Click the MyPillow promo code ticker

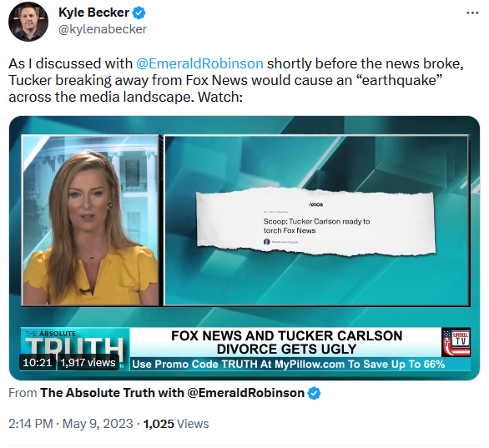click(x=288, y=364)
